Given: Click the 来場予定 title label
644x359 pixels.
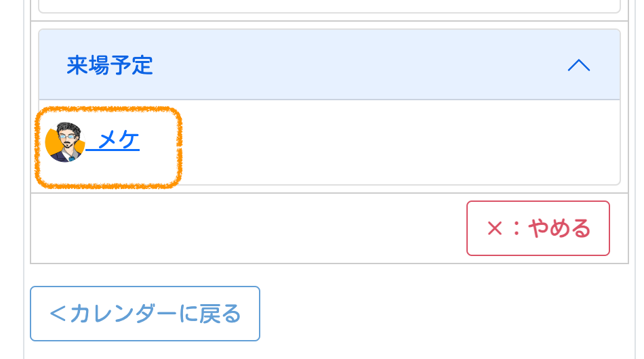Looking at the screenshot, I should tap(110, 66).
